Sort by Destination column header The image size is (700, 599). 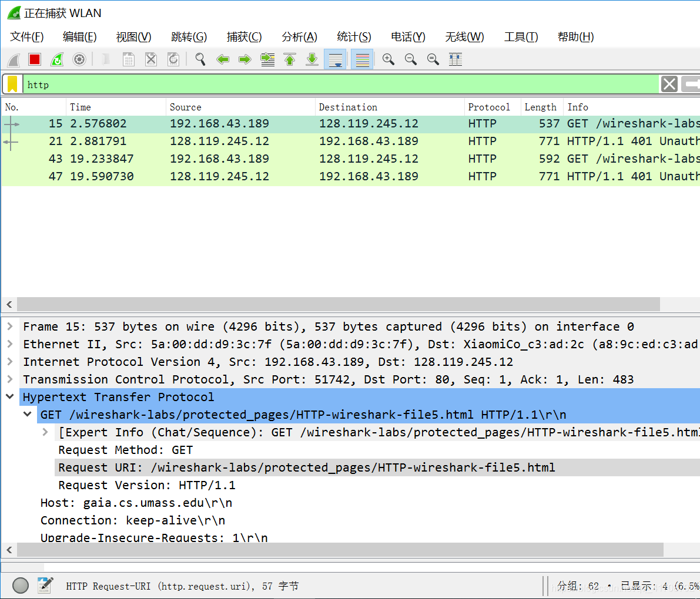pos(390,107)
